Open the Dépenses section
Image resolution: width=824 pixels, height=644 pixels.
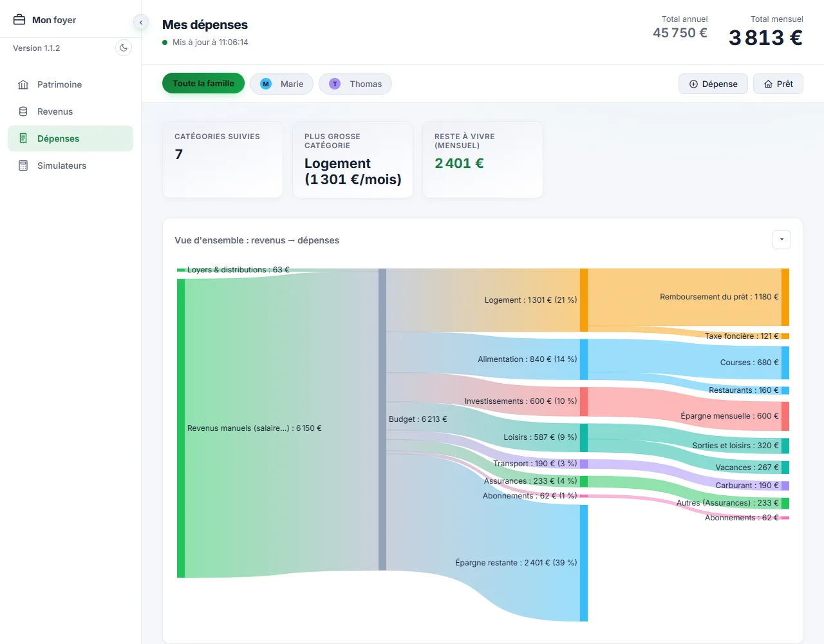tap(70, 138)
